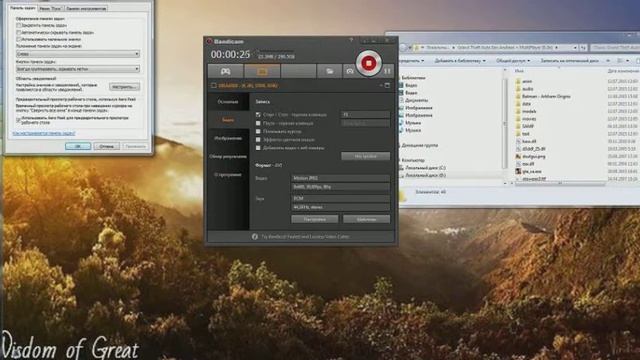The image size is (640, 360).
Task: Click OK in taskbar properties dialog
Action: coord(78,146)
